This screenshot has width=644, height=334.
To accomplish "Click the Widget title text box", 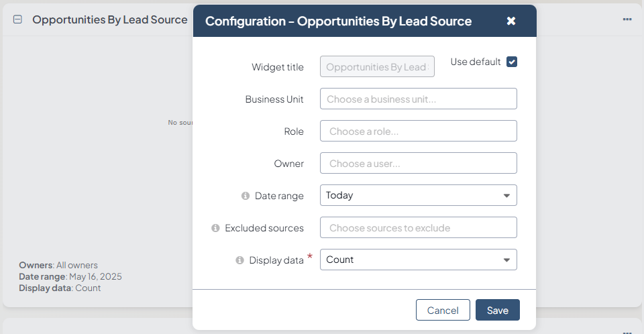I will pyautogui.click(x=377, y=66).
